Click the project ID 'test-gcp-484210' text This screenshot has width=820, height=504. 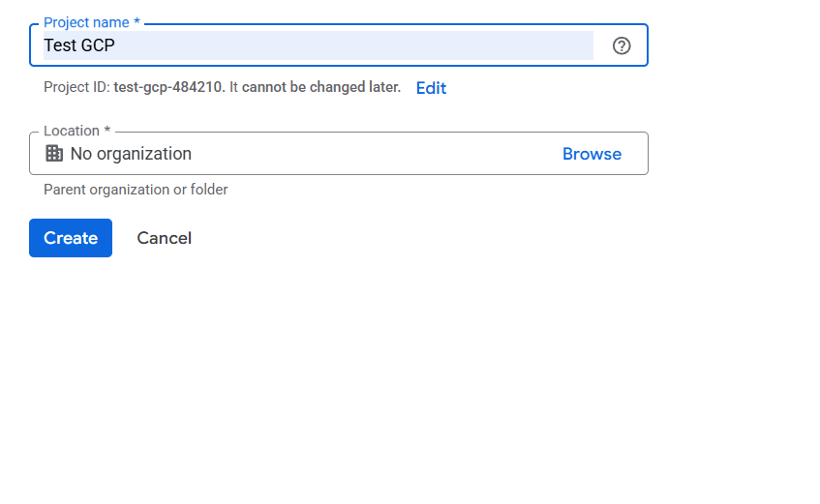[168, 87]
